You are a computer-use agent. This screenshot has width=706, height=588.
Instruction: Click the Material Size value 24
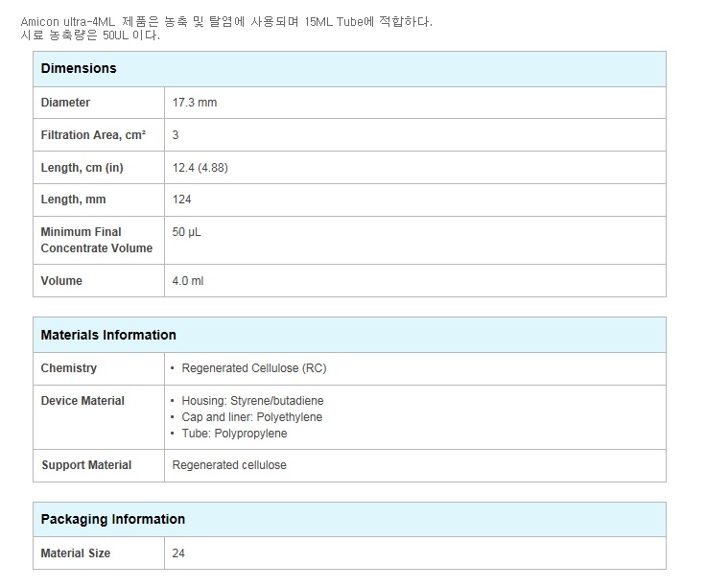pyautogui.click(x=178, y=553)
